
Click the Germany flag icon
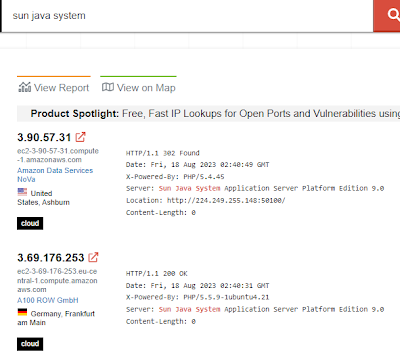[22, 312]
